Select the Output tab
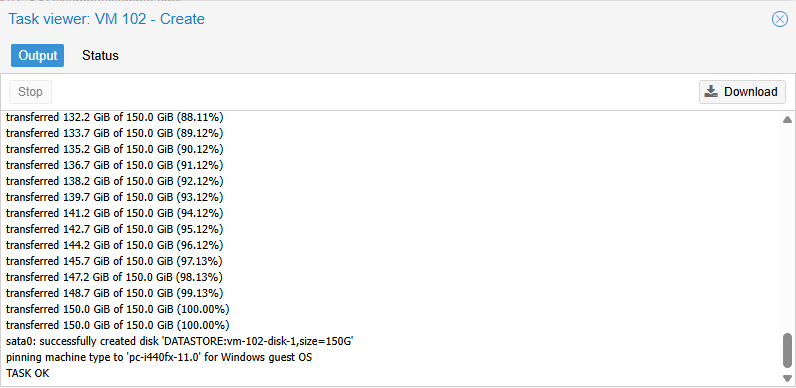796x388 pixels. tap(38, 55)
